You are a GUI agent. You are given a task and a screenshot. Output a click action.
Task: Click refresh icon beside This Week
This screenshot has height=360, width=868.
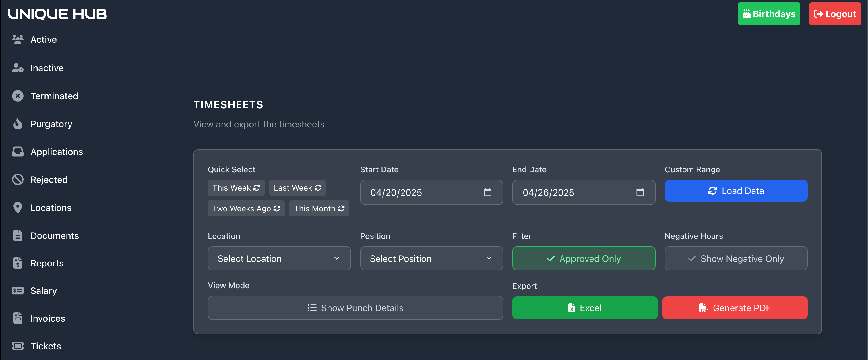click(x=256, y=188)
